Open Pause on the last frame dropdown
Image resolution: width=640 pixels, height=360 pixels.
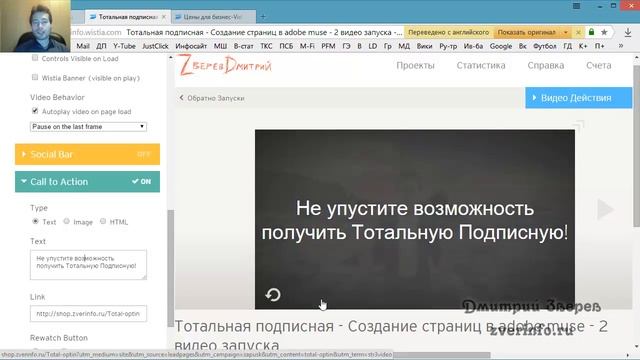tap(88, 127)
